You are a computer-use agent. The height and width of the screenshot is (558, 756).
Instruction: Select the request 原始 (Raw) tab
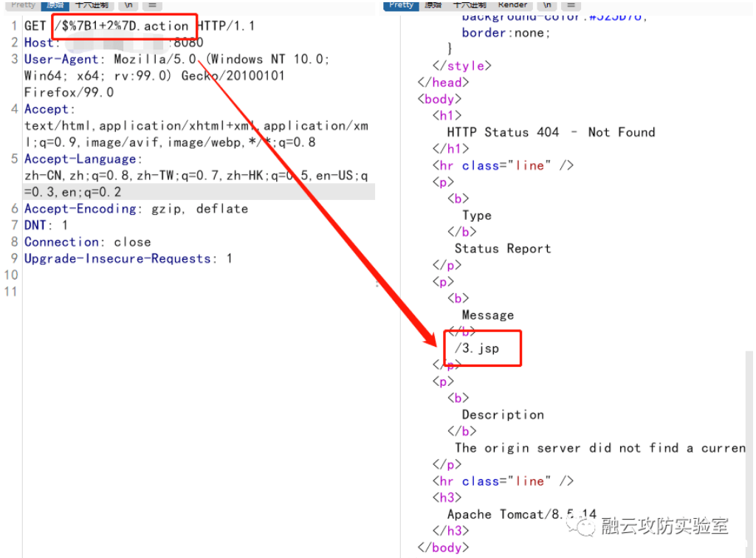(x=55, y=5)
